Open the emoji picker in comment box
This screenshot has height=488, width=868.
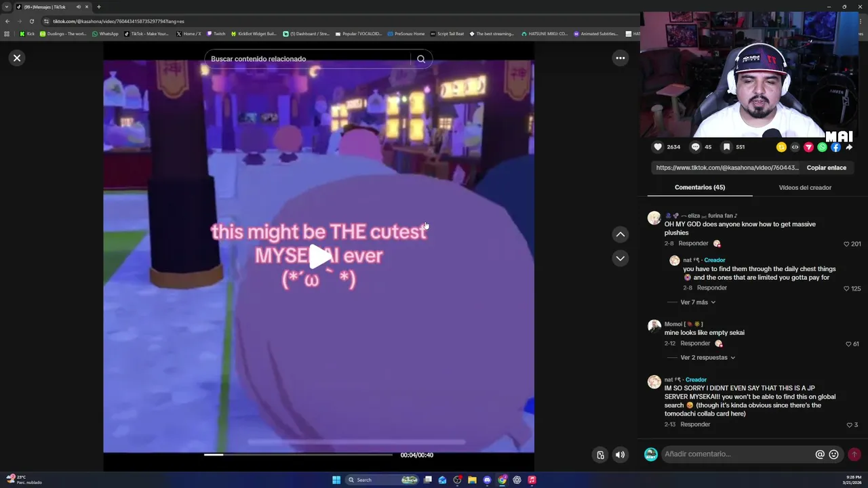point(833,455)
